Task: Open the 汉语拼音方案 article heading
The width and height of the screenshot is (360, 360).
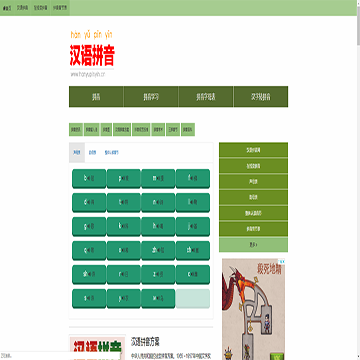Action: 145,342
